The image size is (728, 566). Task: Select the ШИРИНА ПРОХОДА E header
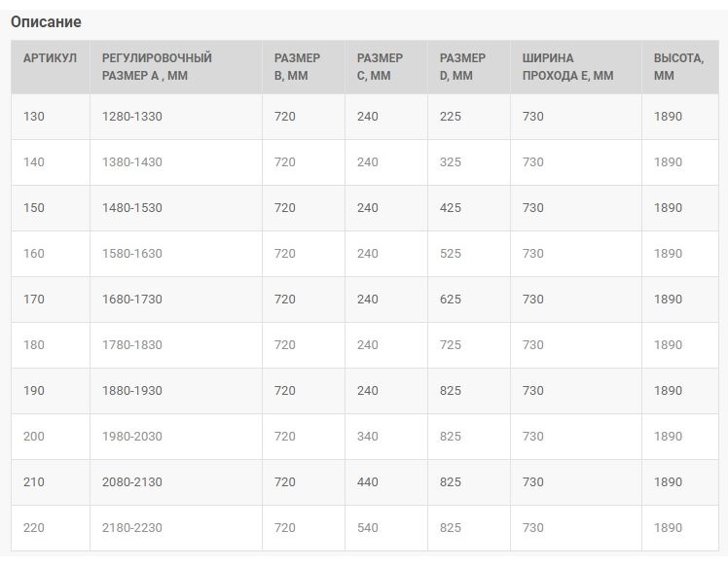[x=576, y=67]
